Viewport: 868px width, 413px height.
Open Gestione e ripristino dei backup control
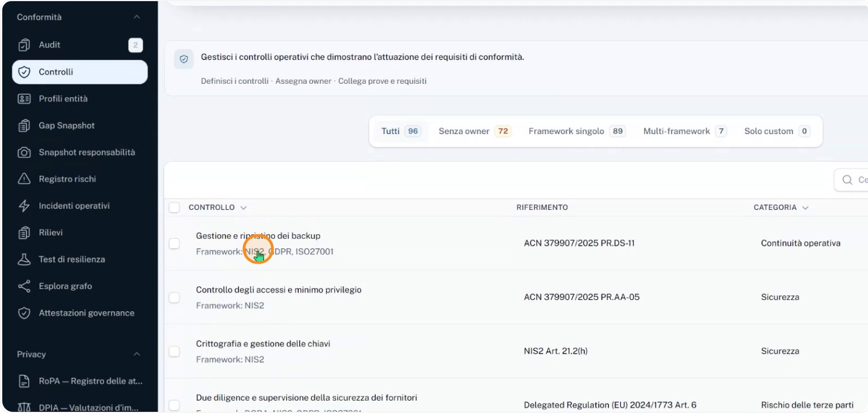point(258,236)
